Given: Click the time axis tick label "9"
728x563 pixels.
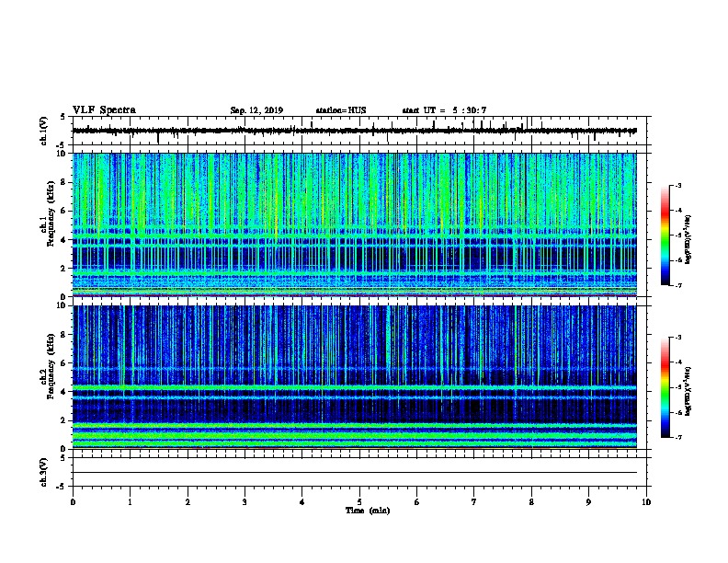Looking at the screenshot, I should click(x=588, y=502).
